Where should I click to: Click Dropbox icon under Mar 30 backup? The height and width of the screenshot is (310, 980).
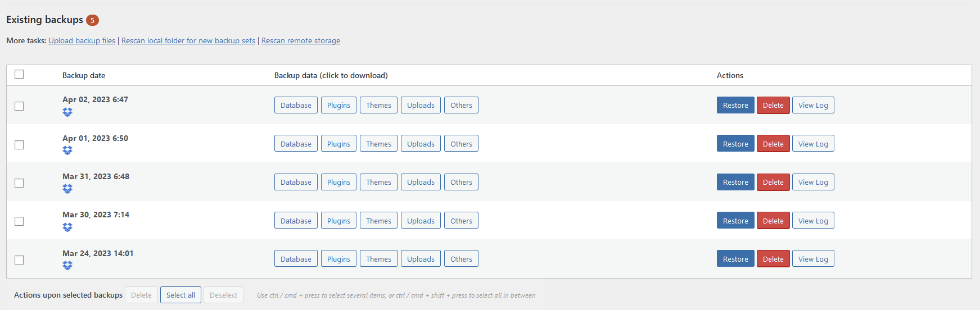pyautogui.click(x=67, y=227)
